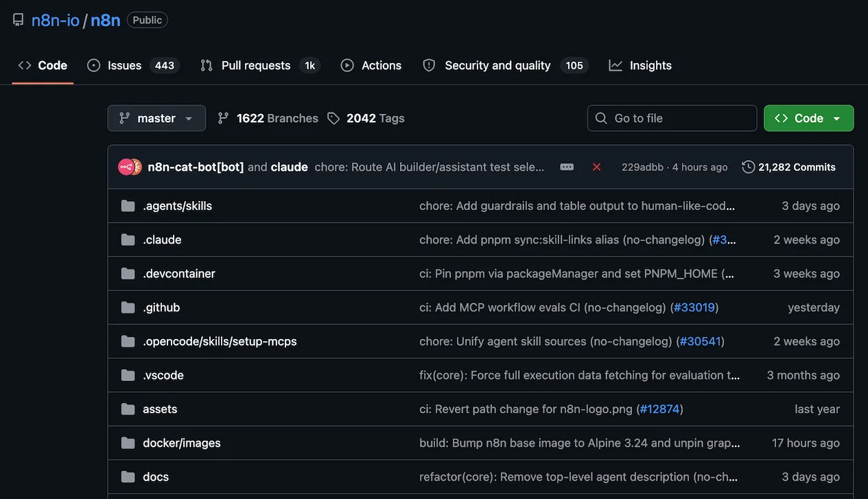Image resolution: width=868 pixels, height=499 pixels.
Task: Open pull request link #30541
Action: 701,341
